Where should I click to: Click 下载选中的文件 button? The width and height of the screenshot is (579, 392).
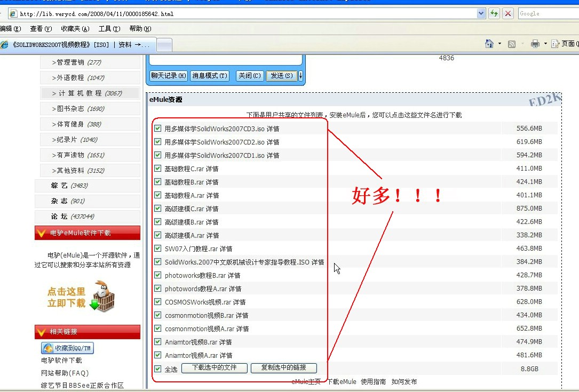tap(215, 367)
